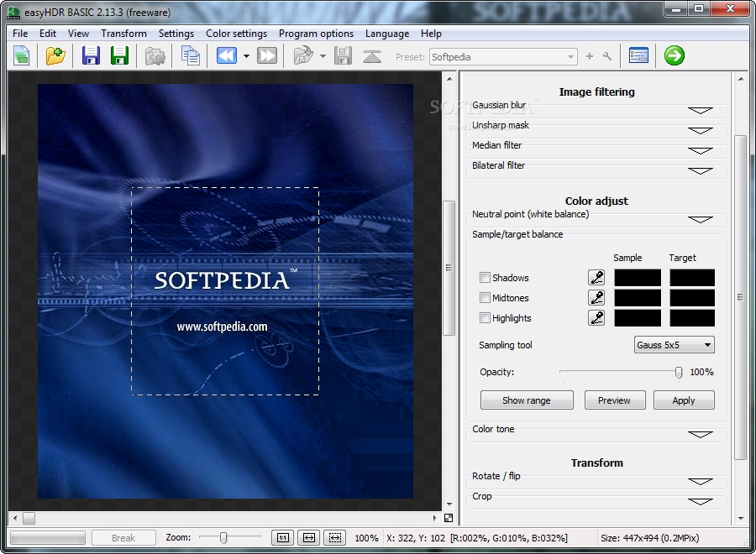756x554 pixels.
Task: Click the plus add preset icon
Action: (589, 56)
